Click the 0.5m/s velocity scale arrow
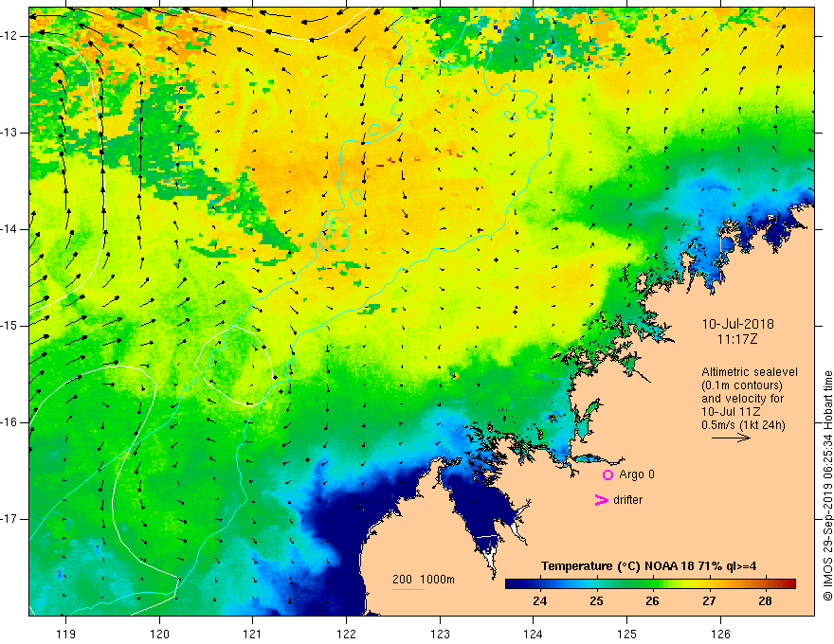Image resolution: width=834 pixels, height=644 pixels. [x=731, y=438]
